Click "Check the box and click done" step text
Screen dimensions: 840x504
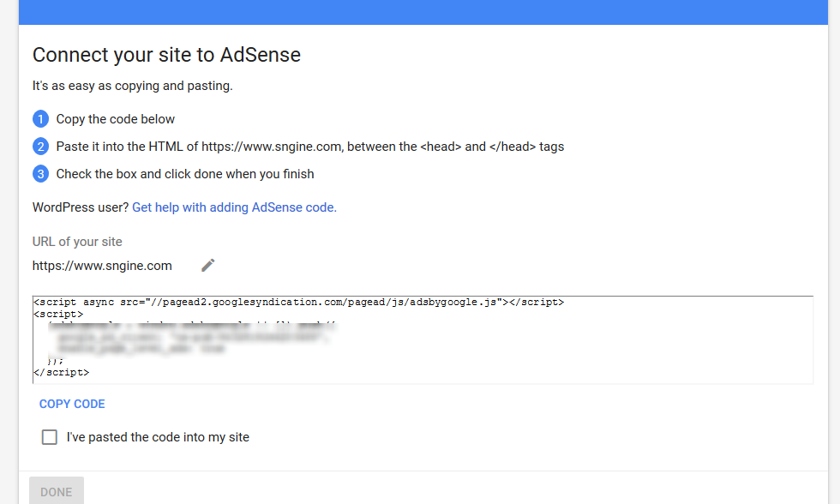[x=185, y=174]
